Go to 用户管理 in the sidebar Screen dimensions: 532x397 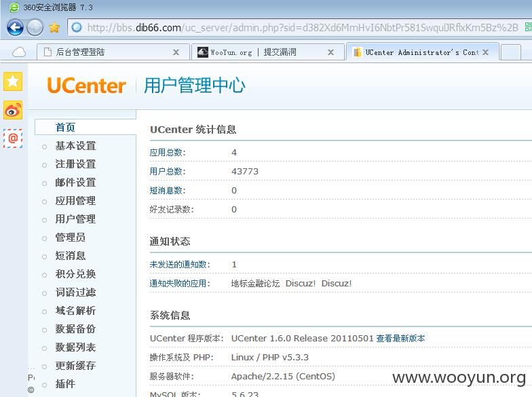(x=75, y=219)
